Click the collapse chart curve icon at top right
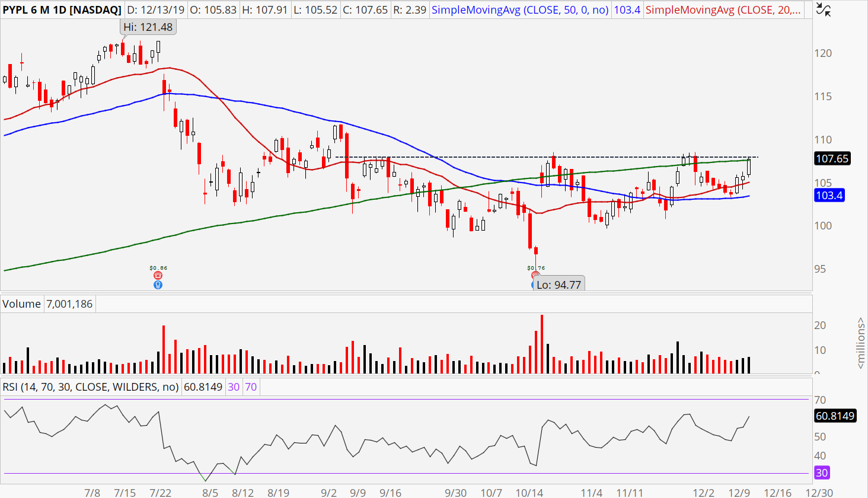Image resolution: width=868 pixels, height=498 pixels. click(x=823, y=9)
